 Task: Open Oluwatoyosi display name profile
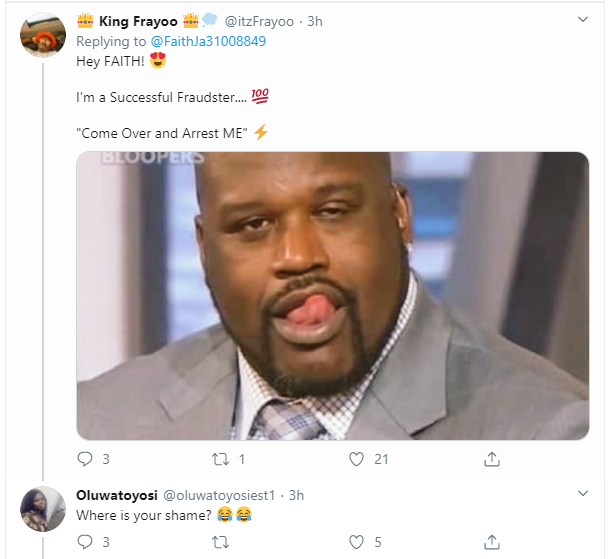click(116, 494)
